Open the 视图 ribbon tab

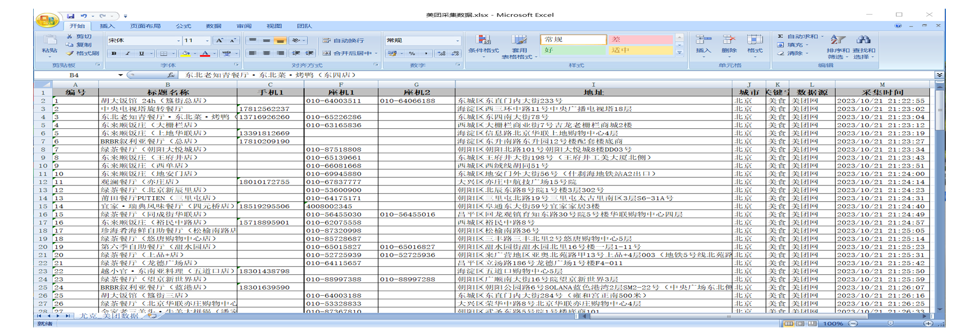pos(274,26)
